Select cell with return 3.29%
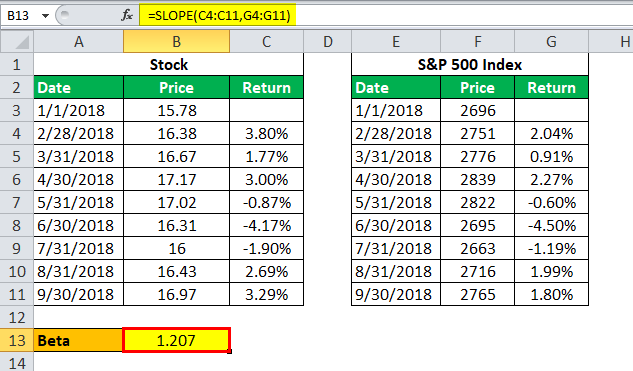The width and height of the screenshot is (633, 371). point(266,294)
